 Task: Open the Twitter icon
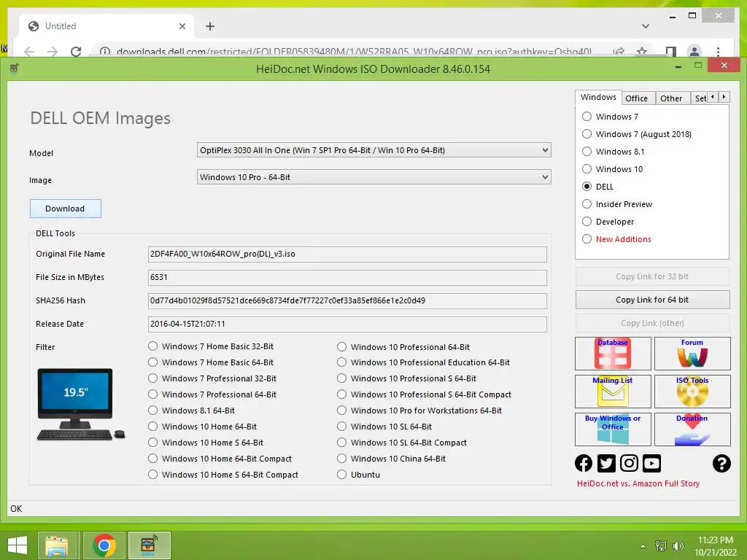coord(606,463)
